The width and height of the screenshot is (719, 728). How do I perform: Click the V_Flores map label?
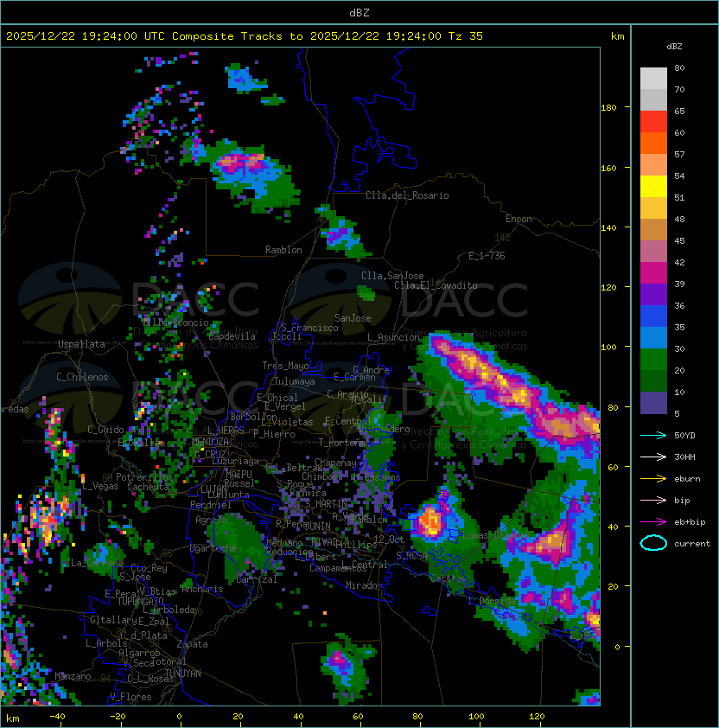(x=130, y=697)
